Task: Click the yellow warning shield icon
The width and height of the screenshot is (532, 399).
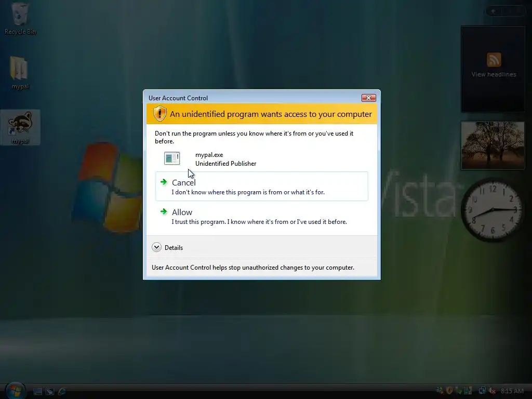Action: 159,114
